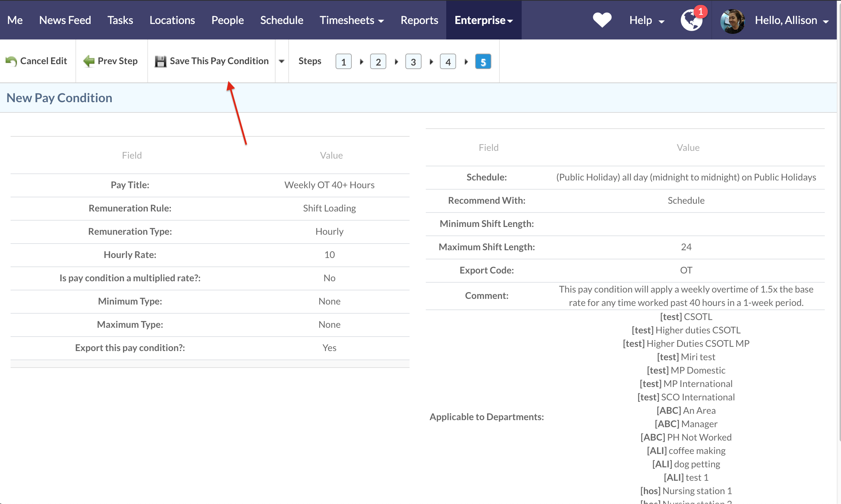Click the floppy disk save icon
The image size is (841, 504).
click(160, 61)
